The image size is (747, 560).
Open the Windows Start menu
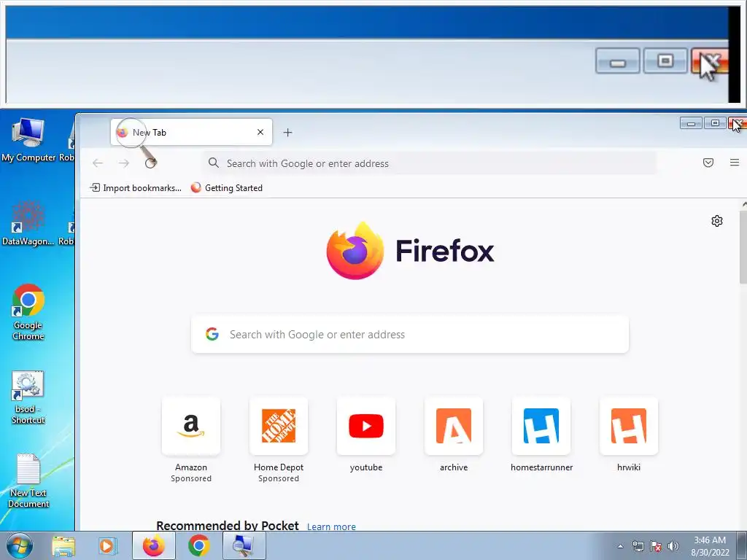20,545
